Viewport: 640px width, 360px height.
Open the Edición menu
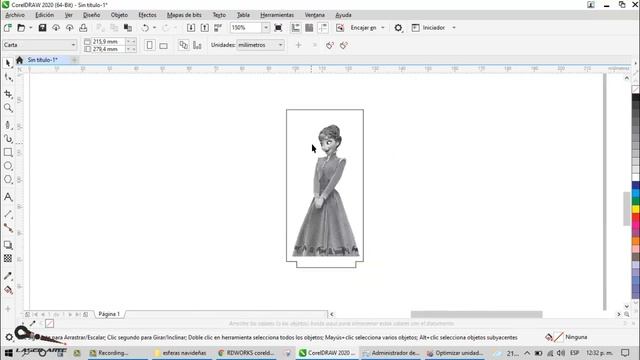(44, 15)
